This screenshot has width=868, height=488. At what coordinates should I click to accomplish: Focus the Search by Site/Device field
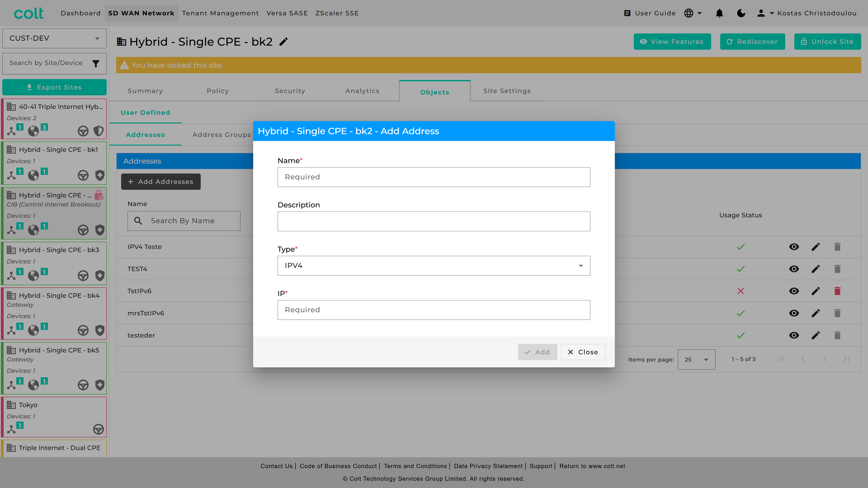pos(46,63)
